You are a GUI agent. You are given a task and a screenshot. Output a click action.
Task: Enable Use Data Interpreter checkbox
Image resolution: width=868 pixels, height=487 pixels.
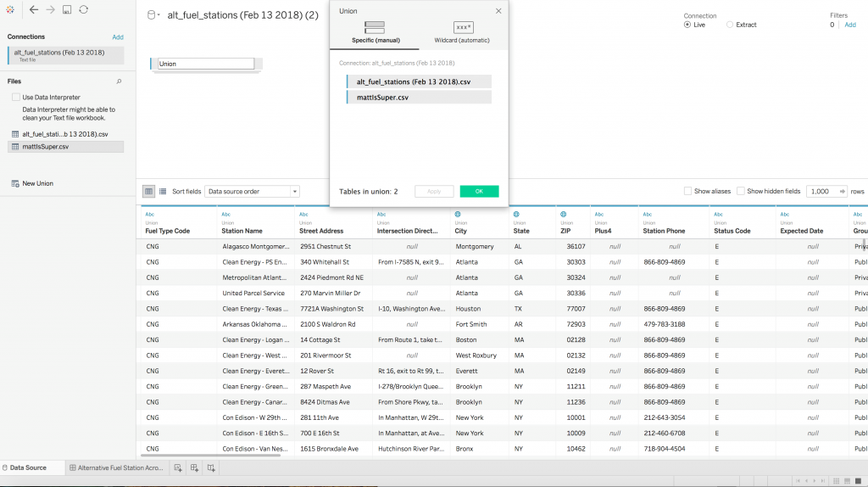pyautogui.click(x=16, y=97)
